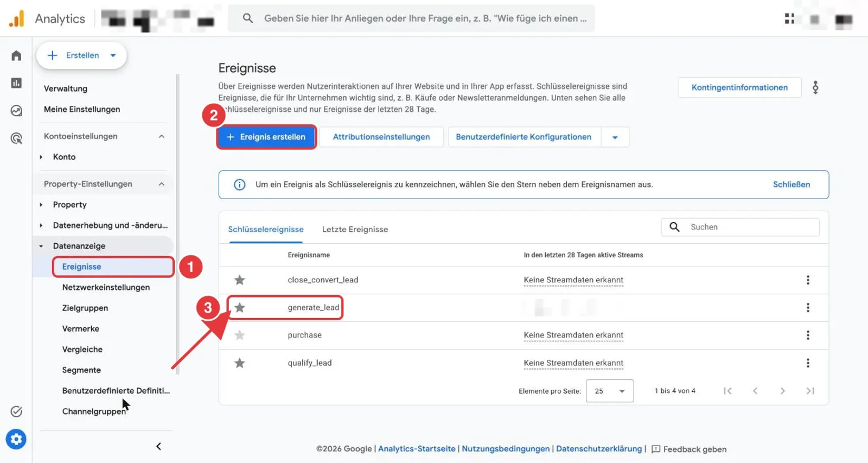Open the Erstellen dropdown
868x463 pixels.
tap(81, 55)
